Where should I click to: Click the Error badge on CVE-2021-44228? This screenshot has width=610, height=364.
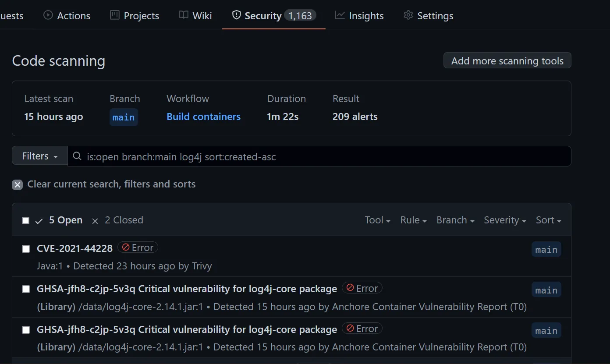tap(138, 247)
